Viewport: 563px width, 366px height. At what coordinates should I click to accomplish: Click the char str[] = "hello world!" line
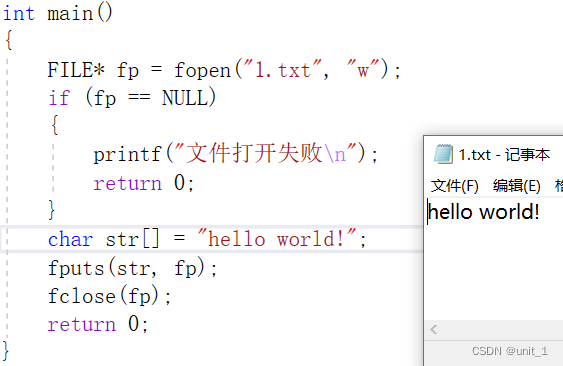tap(207, 238)
